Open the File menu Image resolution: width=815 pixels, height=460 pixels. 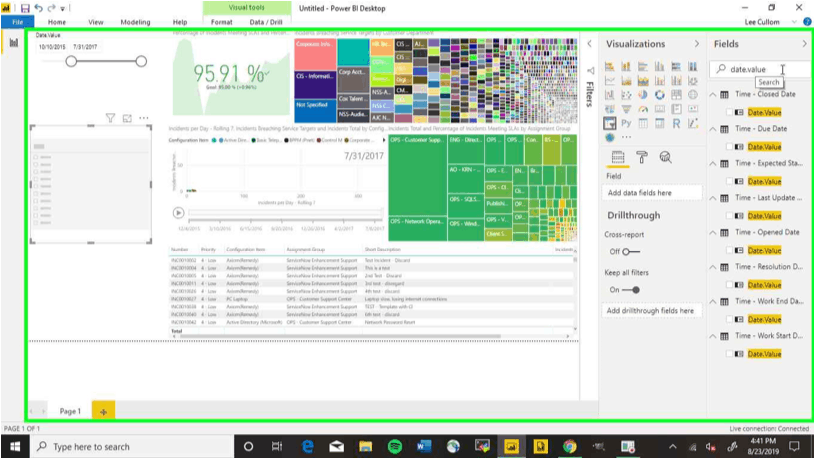pyautogui.click(x=18, y=22)
